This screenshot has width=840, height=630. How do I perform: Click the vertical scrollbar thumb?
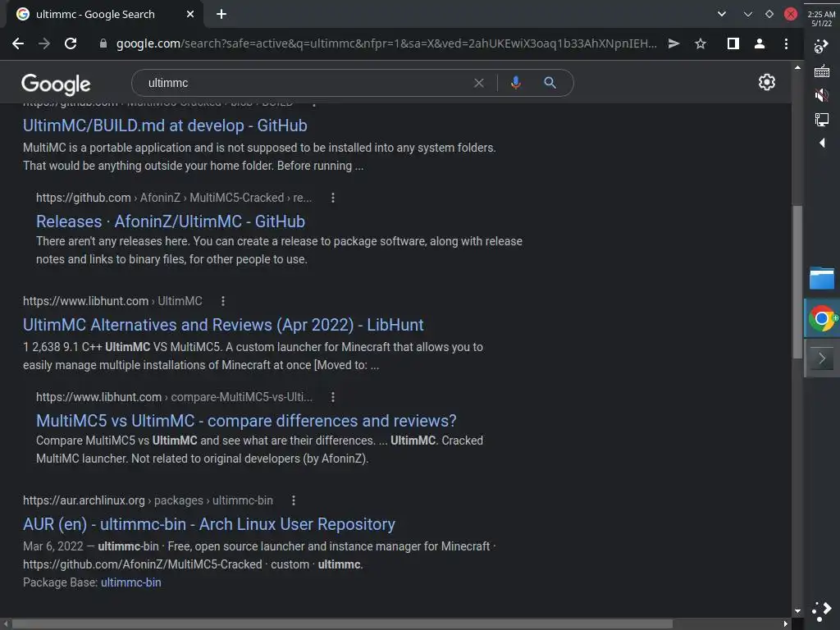coord(797,282)
